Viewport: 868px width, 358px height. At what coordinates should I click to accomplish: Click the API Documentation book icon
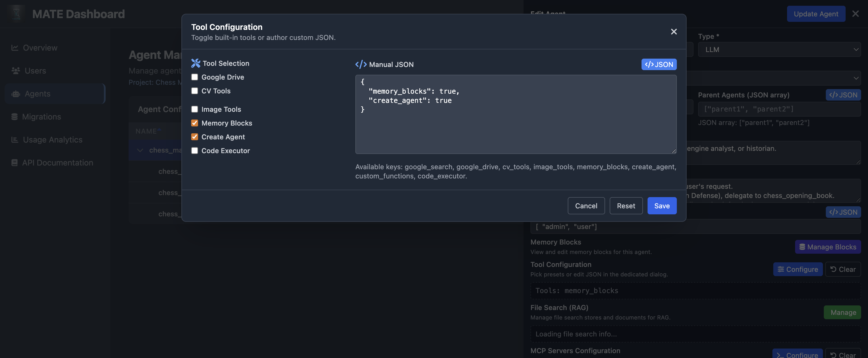click(x=14, y=162)
